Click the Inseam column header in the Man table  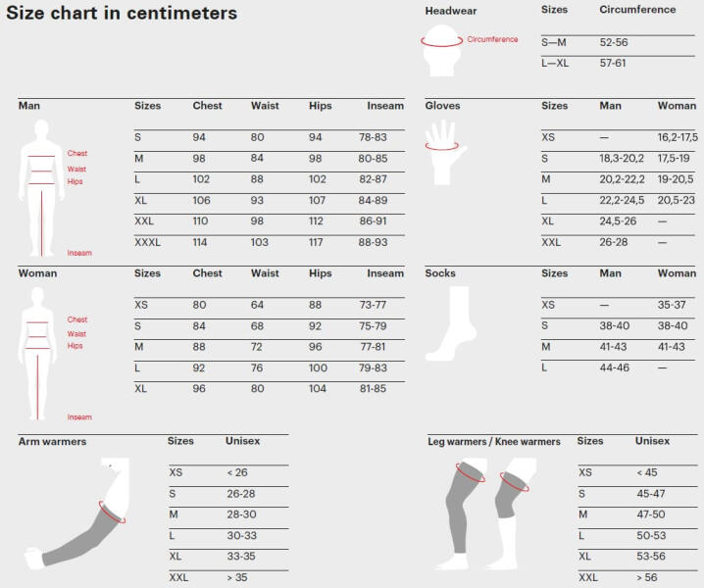pyautogui.click(x=385, y=106)
